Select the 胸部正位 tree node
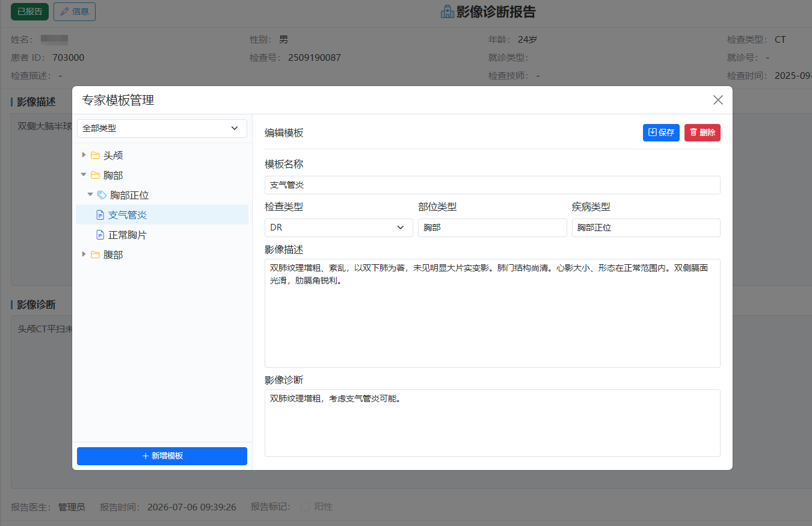The width and height of the screenshot is (812, 526). [x=129, y=195]
